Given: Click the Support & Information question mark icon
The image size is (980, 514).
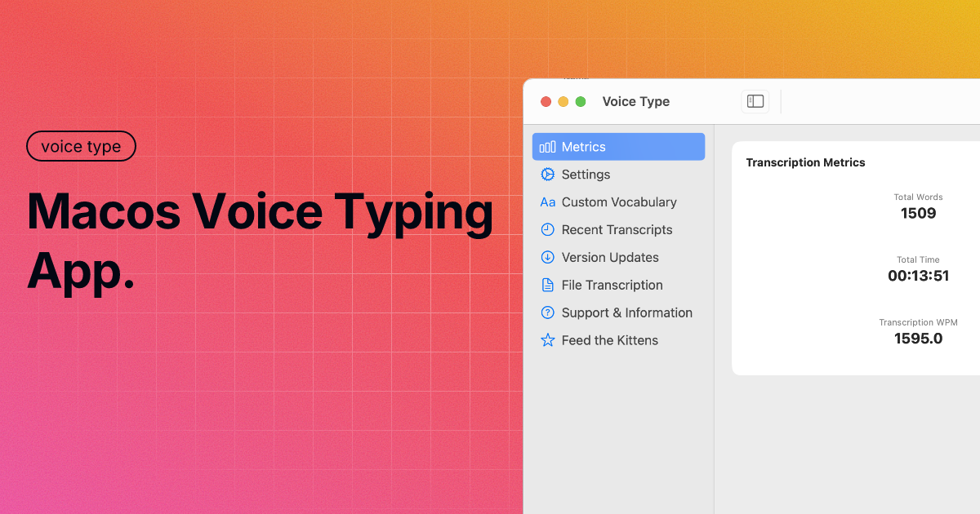Looking at the screenshot, I should pyautogui.click(x=548, y=313).
